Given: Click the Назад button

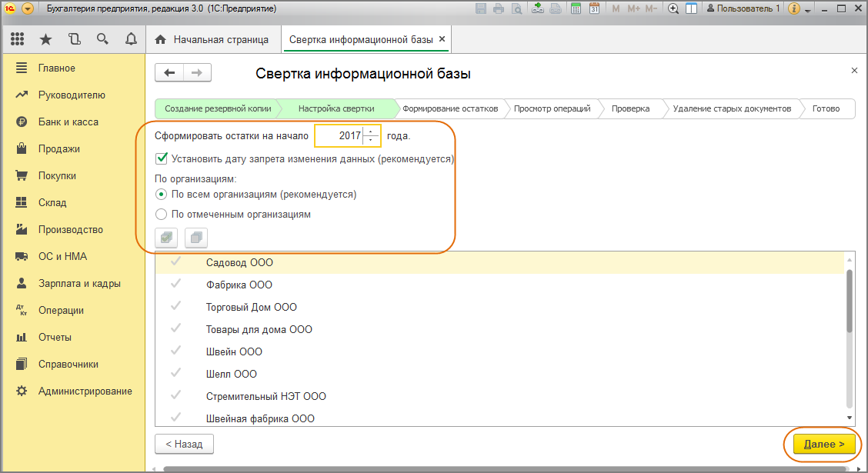Looking at the screenshot, I should [185, 444].
